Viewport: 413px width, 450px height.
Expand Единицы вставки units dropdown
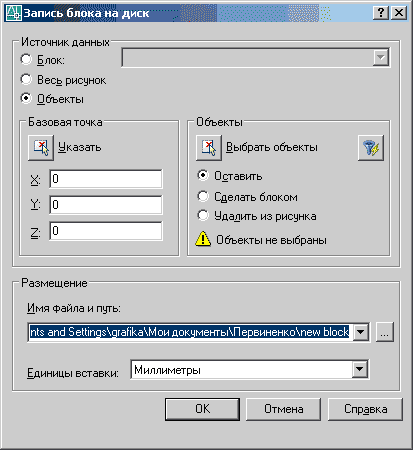[360, 369]
